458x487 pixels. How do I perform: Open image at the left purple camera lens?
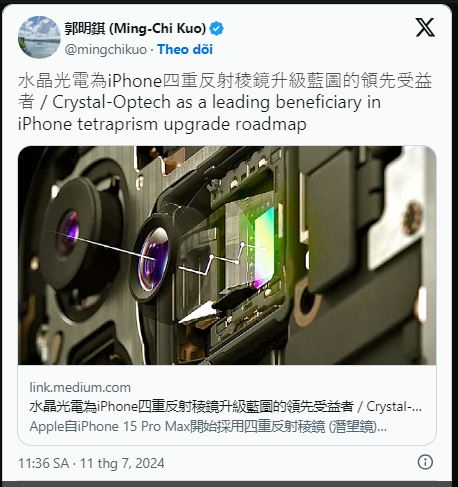(69, 230)
